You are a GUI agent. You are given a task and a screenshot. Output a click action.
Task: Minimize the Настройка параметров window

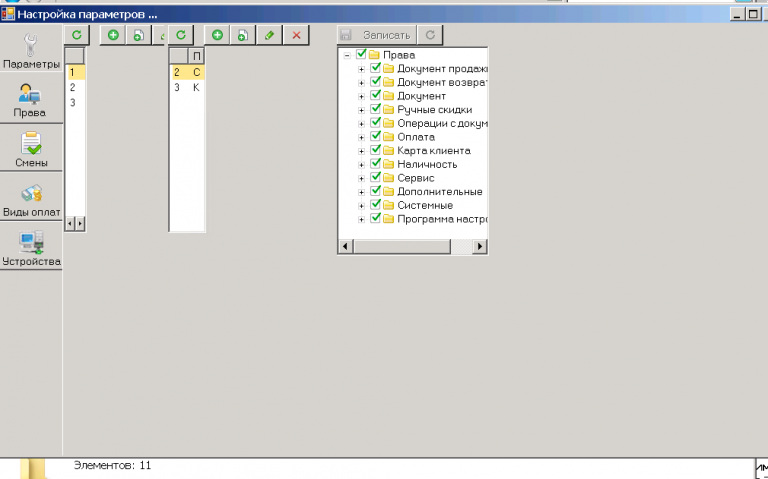tap(738, 14)
